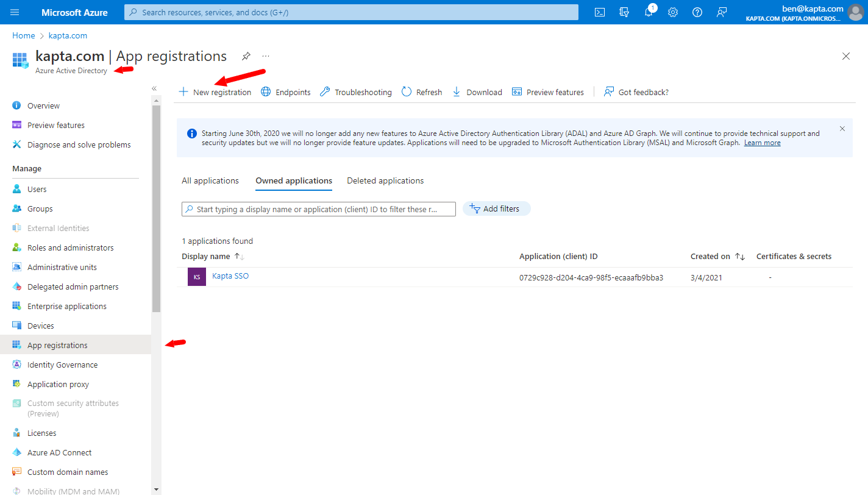Open Cloud Shell from the top bar
The height and width of the screenshot is (495, 868).
(x=599, y=12)
